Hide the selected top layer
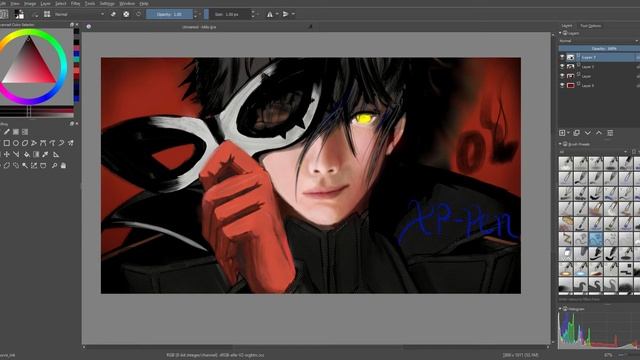The height and width of the screenshot is (360, 640). [562, 57]
